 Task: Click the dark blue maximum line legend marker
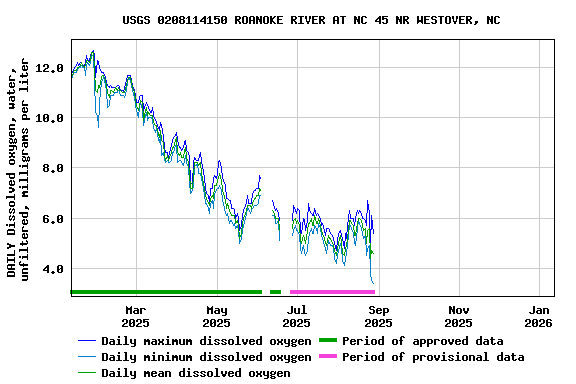[87, 341]
